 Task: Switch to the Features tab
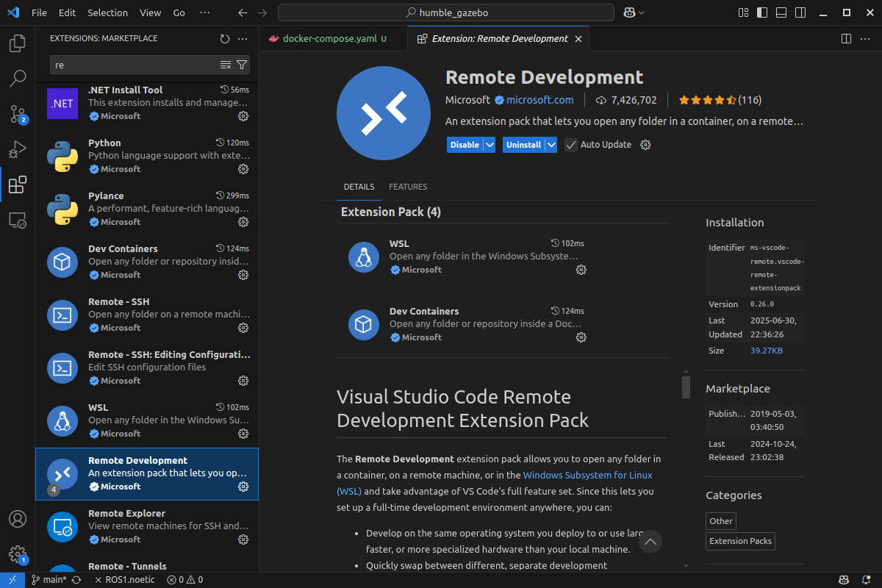pos(408,187)
